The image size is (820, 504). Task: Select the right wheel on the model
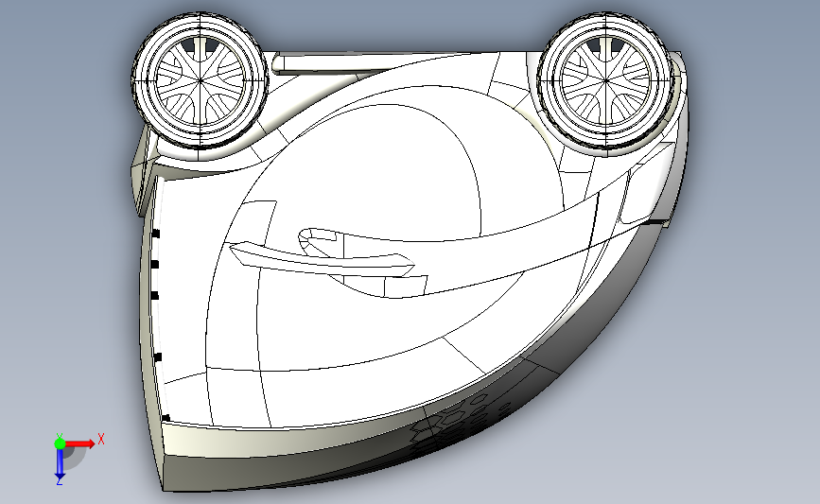(x=605, y=80)
